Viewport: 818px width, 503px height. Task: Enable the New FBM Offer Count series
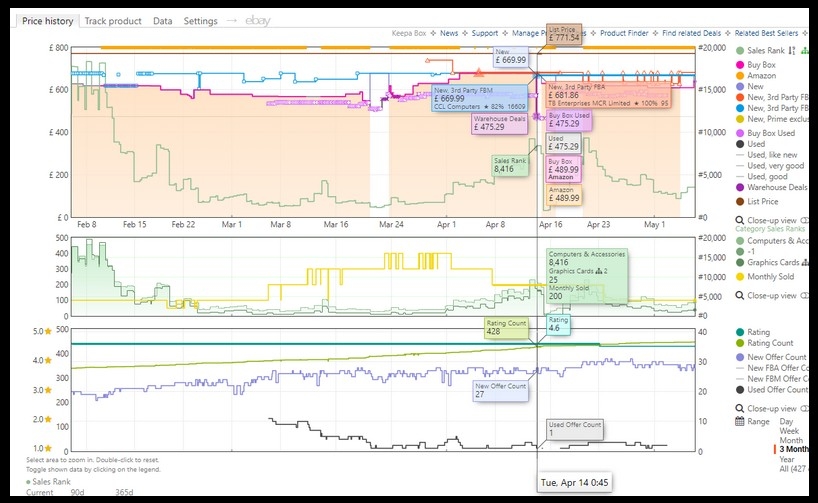pos(772,379)
